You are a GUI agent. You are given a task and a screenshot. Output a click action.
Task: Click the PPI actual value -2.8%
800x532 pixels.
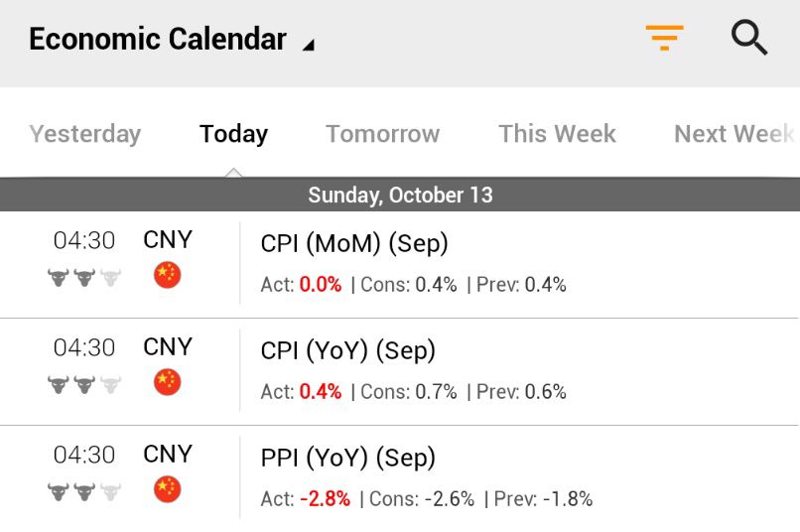click(x=325, y=499)
